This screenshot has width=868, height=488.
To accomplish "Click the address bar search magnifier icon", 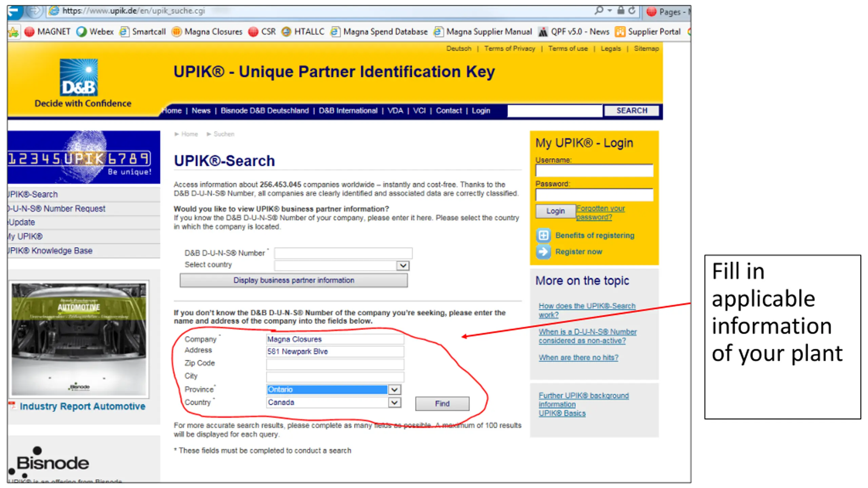I will click(599, 11).
